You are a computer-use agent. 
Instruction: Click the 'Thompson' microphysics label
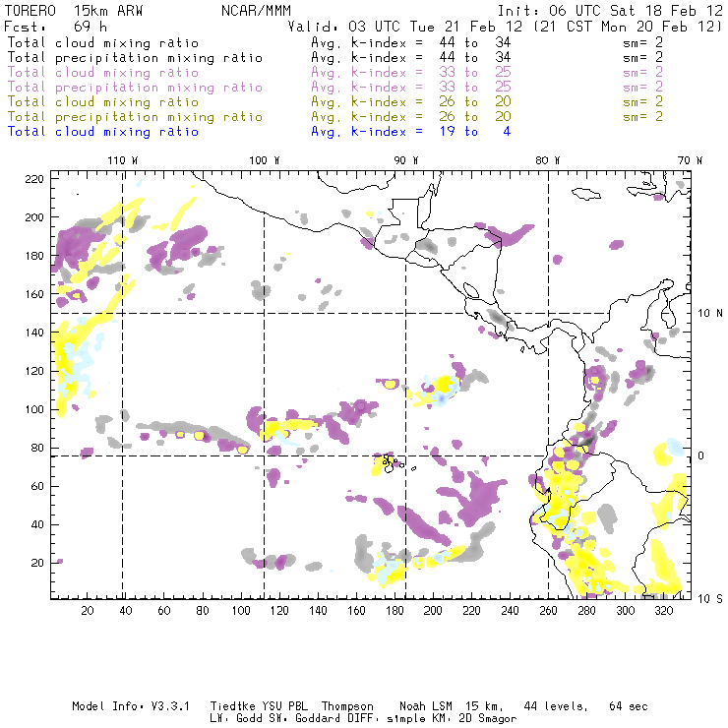[x=347, y=706]
